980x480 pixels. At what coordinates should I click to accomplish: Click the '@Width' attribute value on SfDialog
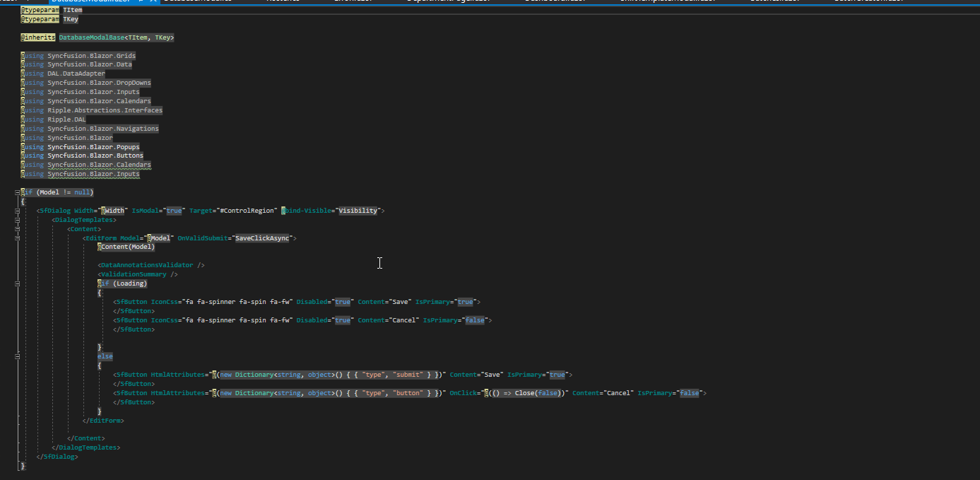click(112, 211)
